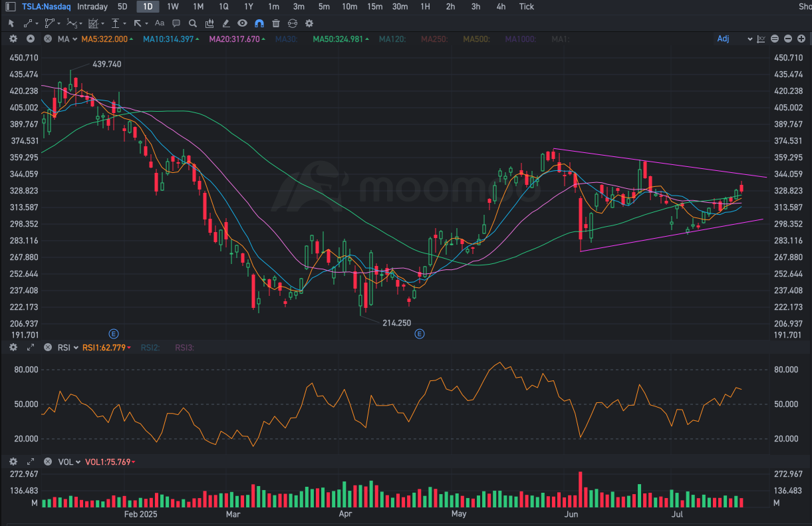This screenshot has height=526, width=812.
Task: Remove the RSI indicator with X
Action: pyautogui.click(x=48, y=347)
